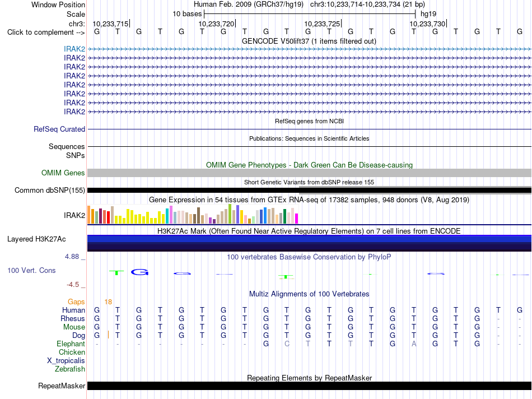Click the hg19 assembly text beside scale bar
The height and width of the screenshot is (399, 532).
428,14
